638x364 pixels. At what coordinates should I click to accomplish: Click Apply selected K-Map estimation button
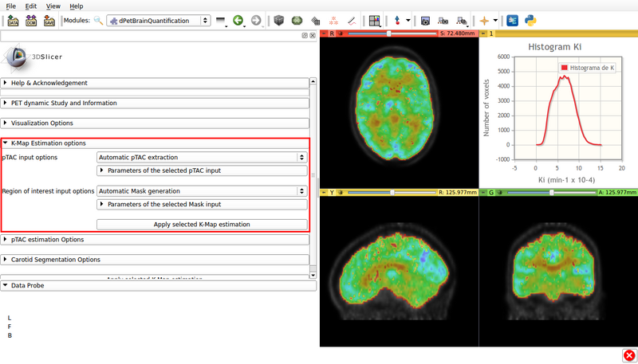pos(201,225)
